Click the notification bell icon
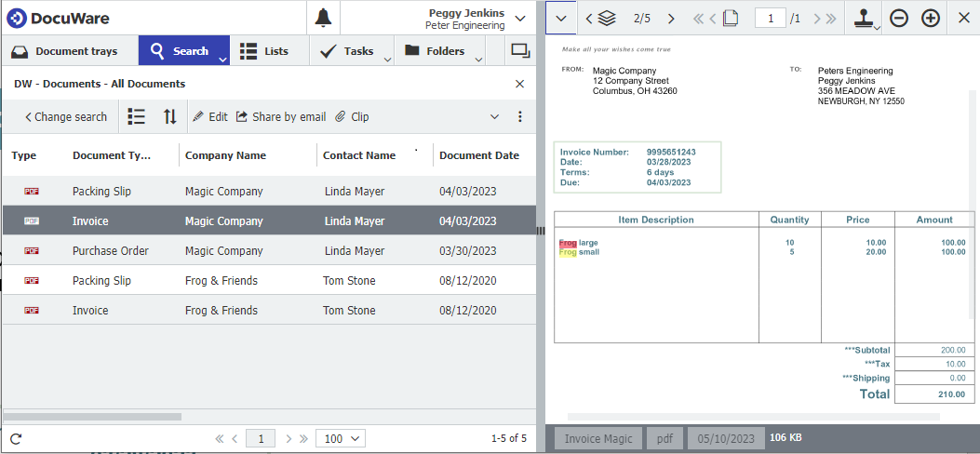The width and height of the screenshot is (980, 454). pos(323,18)
